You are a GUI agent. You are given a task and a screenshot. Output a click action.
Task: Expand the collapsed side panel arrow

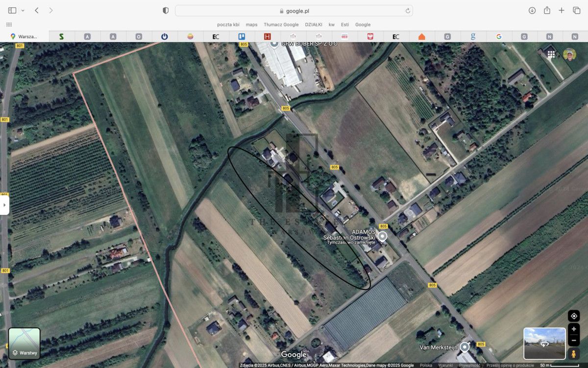pyautogui.click(x=4, y=205)
